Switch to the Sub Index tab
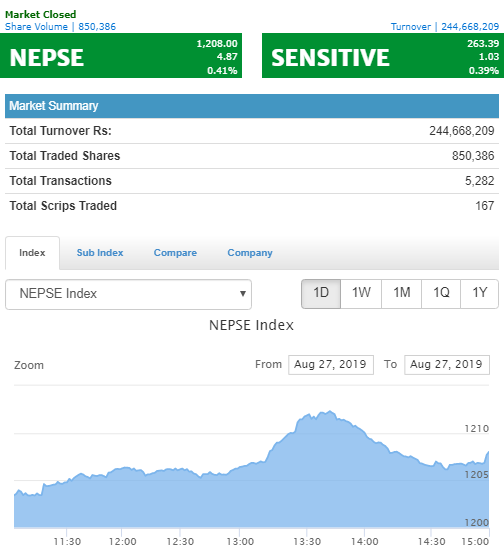 100,253
